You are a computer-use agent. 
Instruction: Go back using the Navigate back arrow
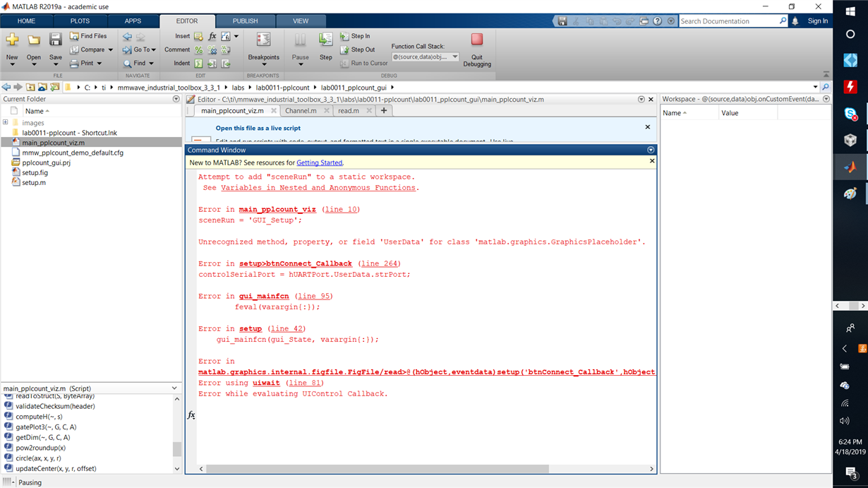(x=127, y=36)
